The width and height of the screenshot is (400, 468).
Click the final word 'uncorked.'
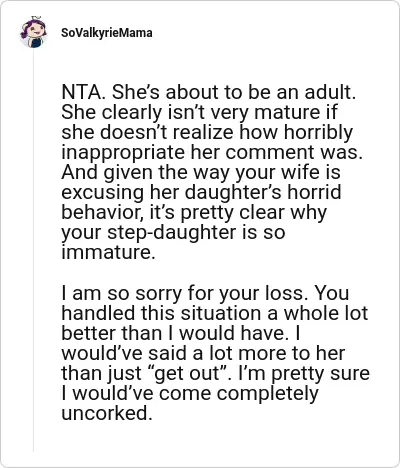[x=107, y=413]
